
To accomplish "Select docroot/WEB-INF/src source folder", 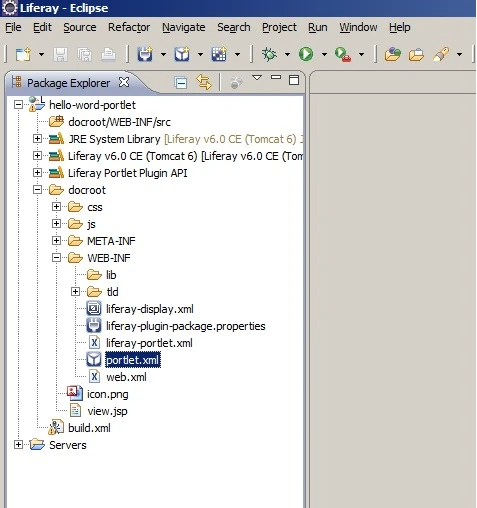I will coord(119,122).
